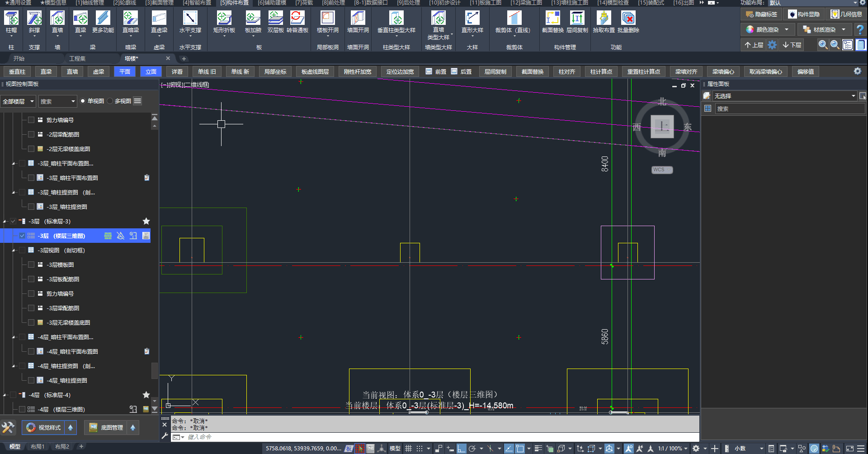The height and width of the screenshot is (454, 868).
Task: Switch to the 工程集 document tab
Action: pos(77,58)
